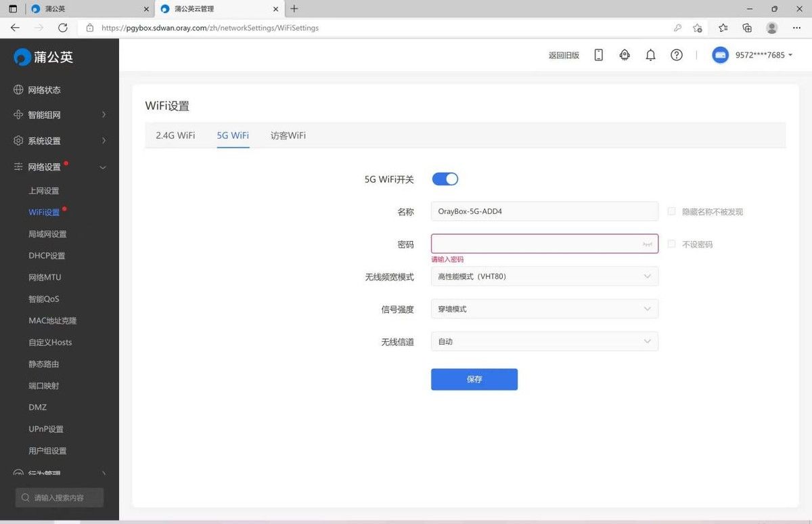Click the 密码 input field

click(545, 244)
